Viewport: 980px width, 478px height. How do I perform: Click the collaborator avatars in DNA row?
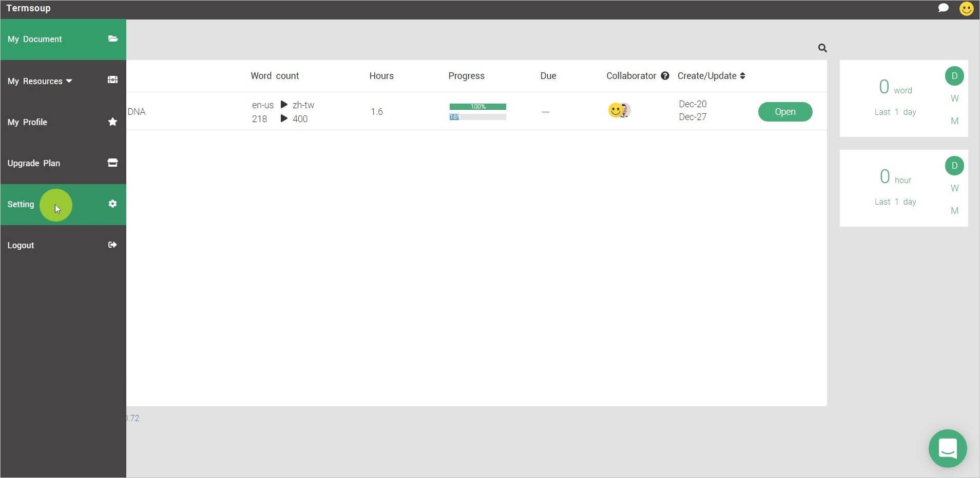click(x=619, y=110)
